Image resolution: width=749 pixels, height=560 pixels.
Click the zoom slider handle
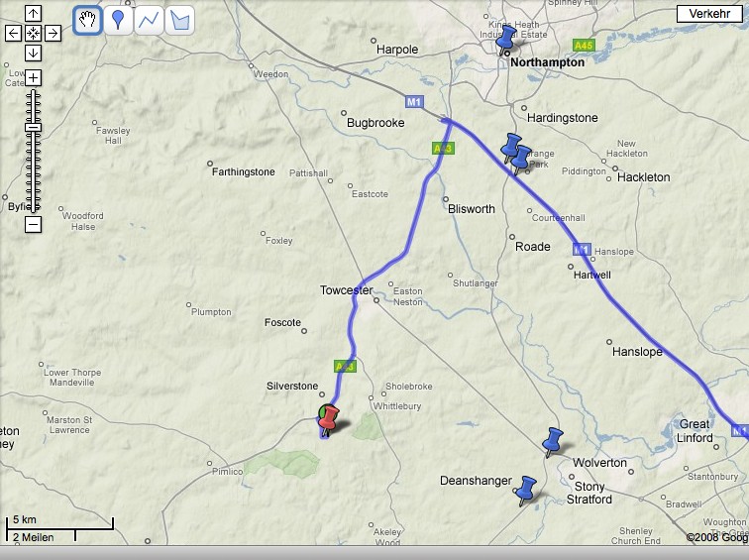pos(33,128)
